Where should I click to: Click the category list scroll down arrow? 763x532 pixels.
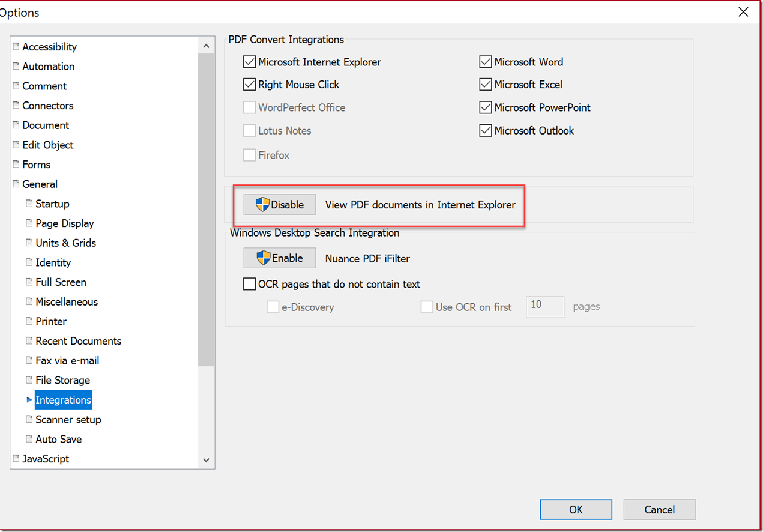206,460
